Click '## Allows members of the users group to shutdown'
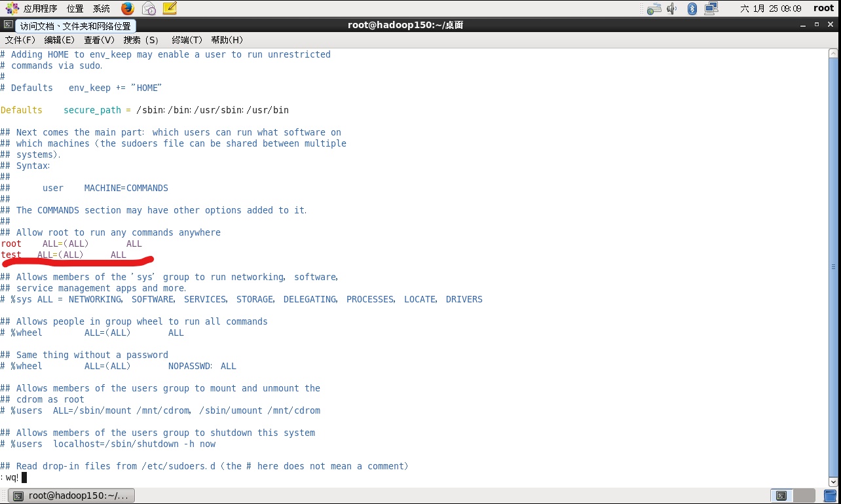The image size is (841, 504). [x=157, y=433]
